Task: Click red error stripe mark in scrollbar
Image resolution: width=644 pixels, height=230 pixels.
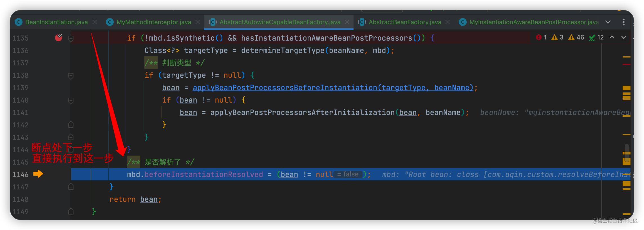Action: pos(627,64)
